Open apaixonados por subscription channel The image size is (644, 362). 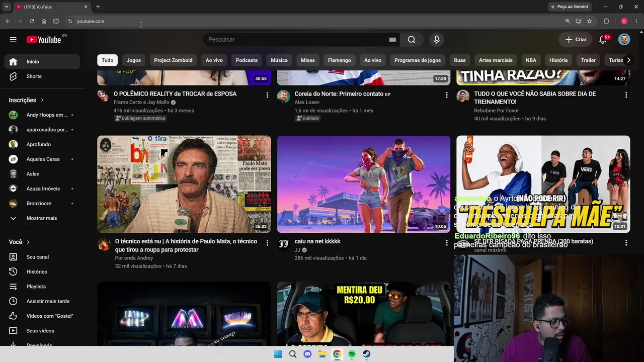click(42, 130)
